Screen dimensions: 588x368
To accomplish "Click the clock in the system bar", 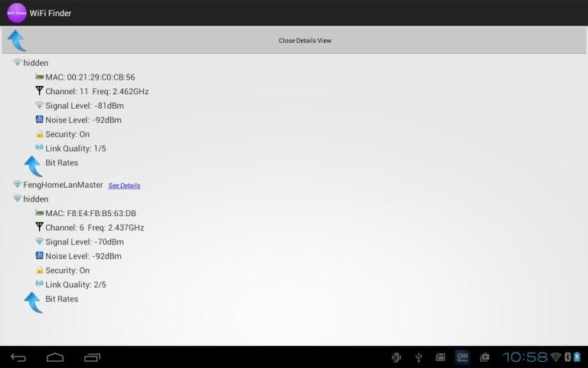I will tap(524, 357).
